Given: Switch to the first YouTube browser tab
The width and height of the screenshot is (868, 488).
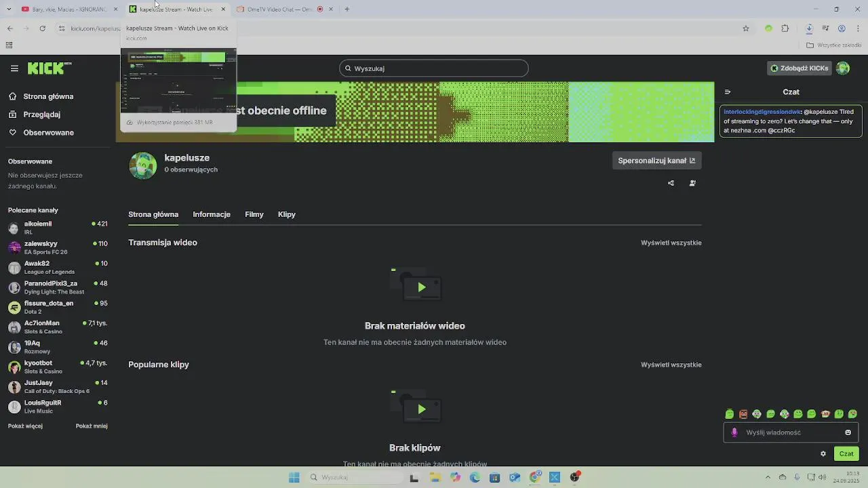Looking at the screenshot, I should click(68, 9).
